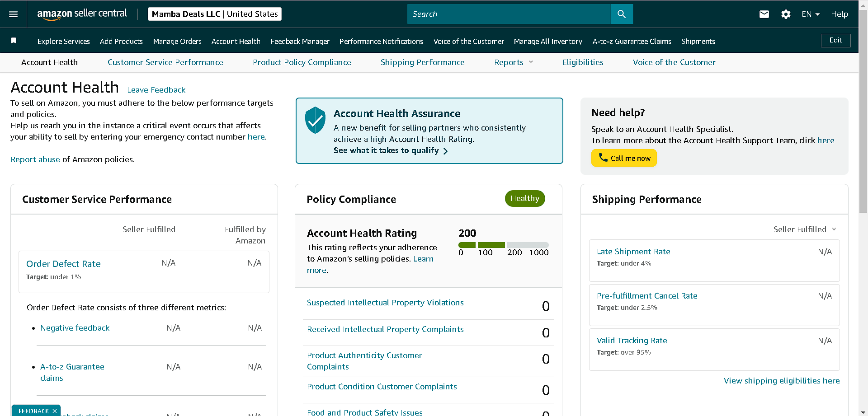This screenshot has width=868, height=416.
Task: Switch to Product Policy Compliance tab
Action: coord(302,62)
